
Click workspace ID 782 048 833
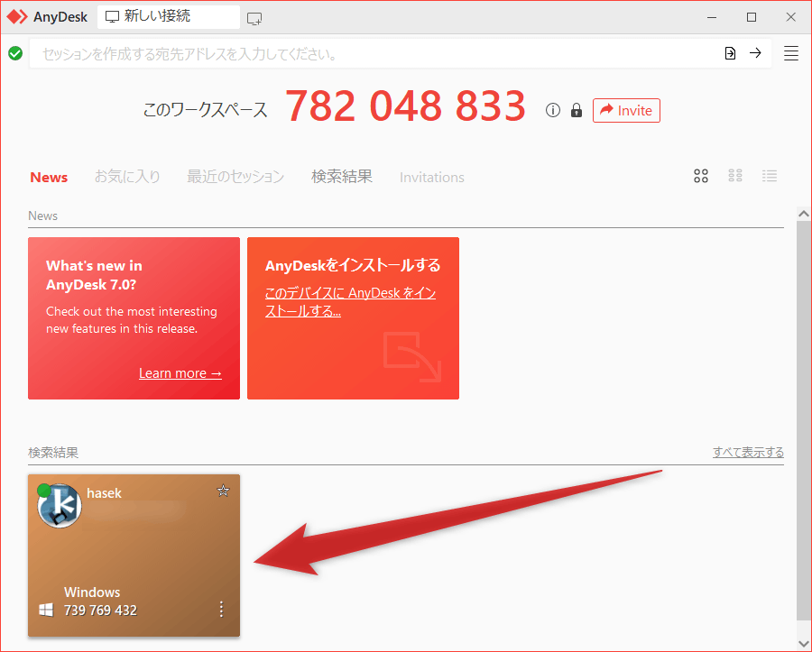coord(405,106)
